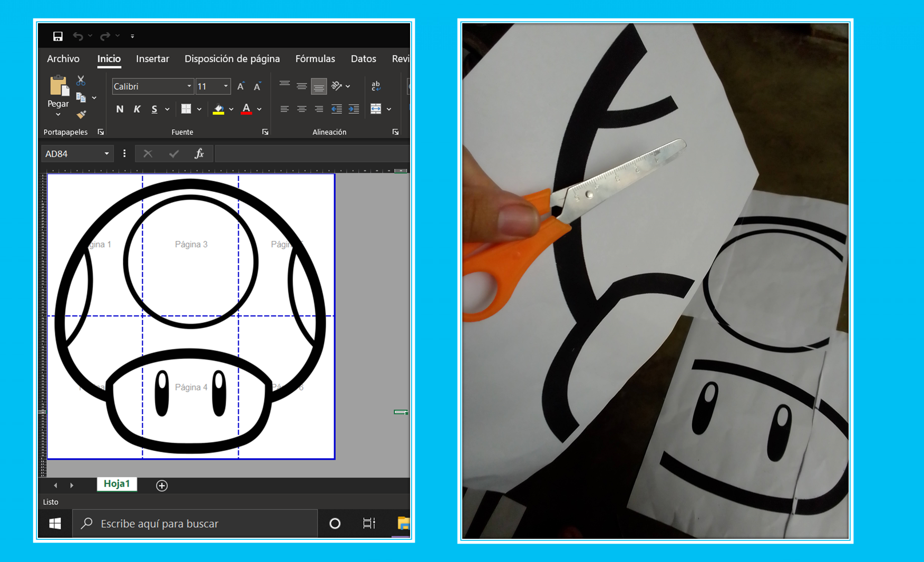Toggle italic (K) formatting

click(137, 109)
